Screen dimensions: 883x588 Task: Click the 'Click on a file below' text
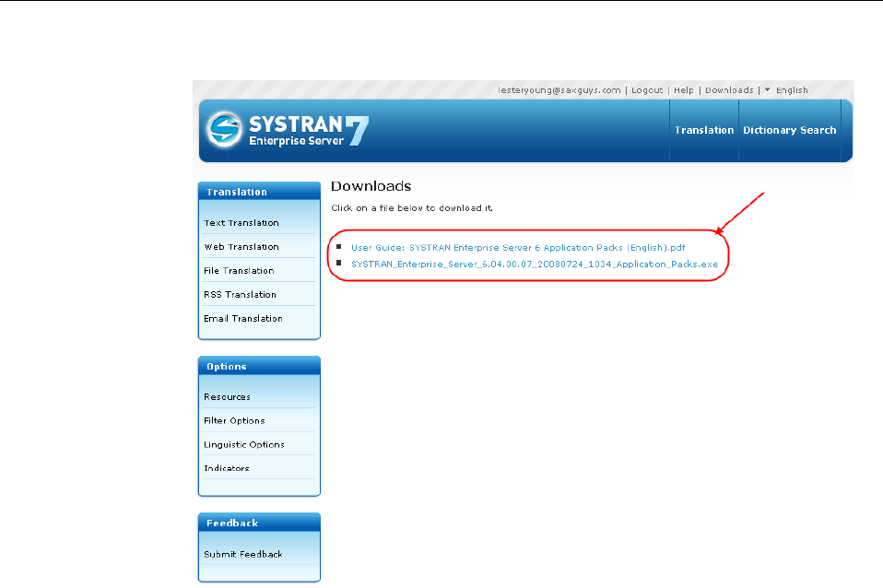412,208
